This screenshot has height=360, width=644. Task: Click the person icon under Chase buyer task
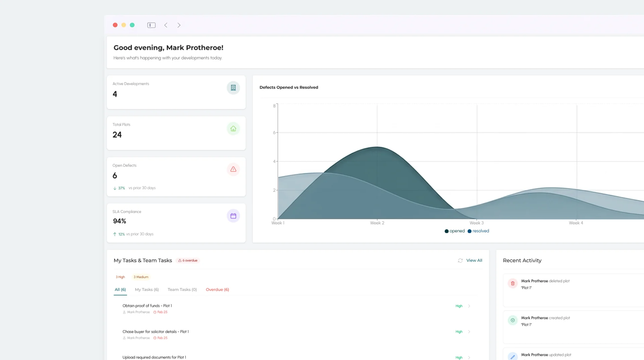pos(124,338)
